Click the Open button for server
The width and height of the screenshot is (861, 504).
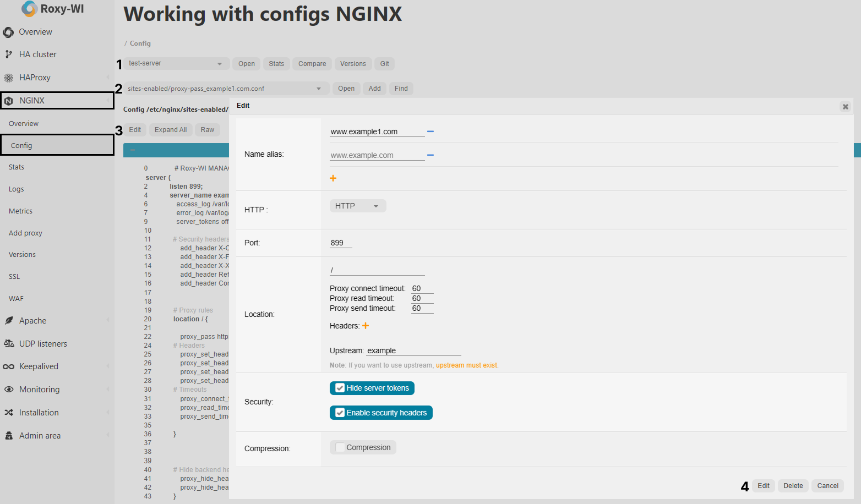pos(247,64)
